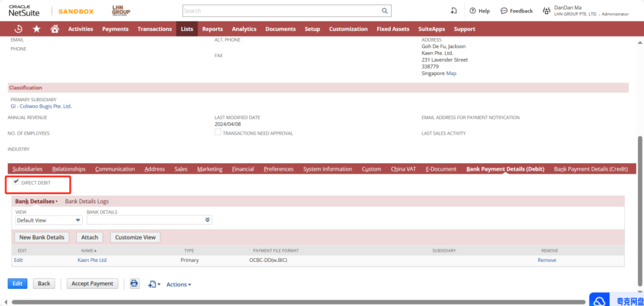Image resolution: width=644 pixels, height=306 pixels.
Task: Switch to the Marketing subtab
Action: [x=210, y=169]
